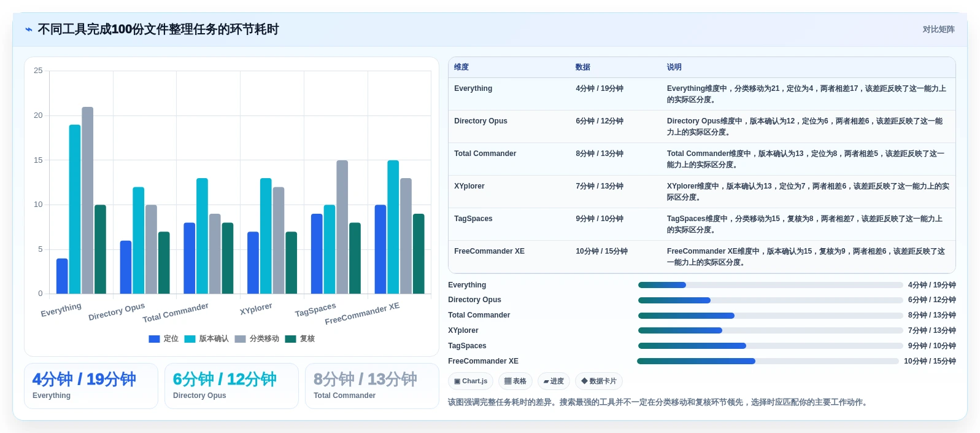The width and height of the screenshot is (980, 433).
Task: Click the XYplorer progress value 7分钟 / 13分钟
Action: pyautogui.click(x=932, y=330)
